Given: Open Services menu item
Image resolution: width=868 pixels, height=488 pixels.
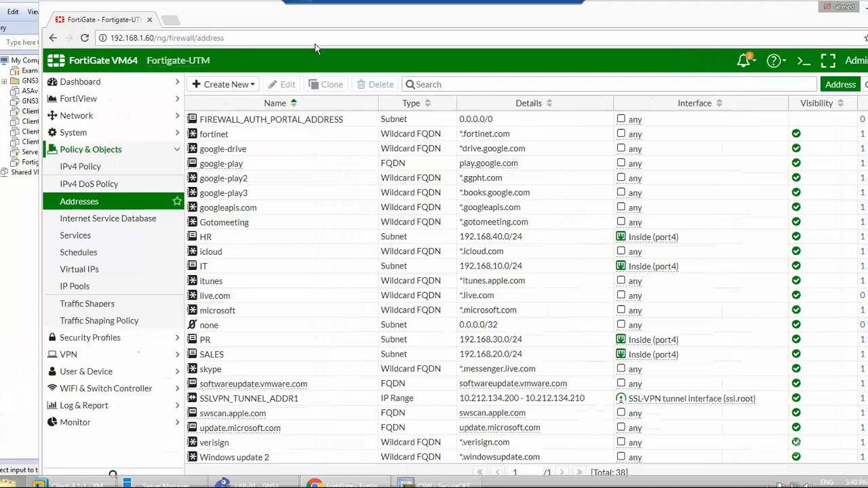Looking at the screenshot, I should pyautogui.click(x=75, y=235).
